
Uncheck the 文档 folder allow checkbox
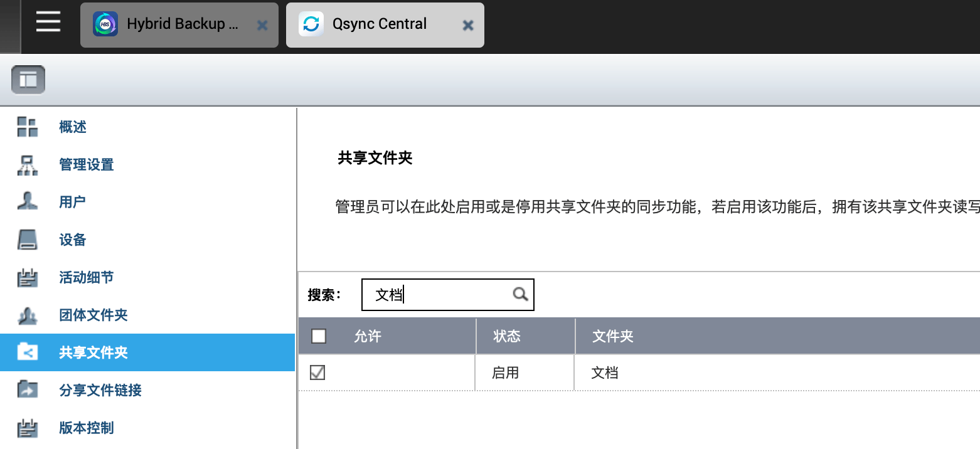(318, 372)
